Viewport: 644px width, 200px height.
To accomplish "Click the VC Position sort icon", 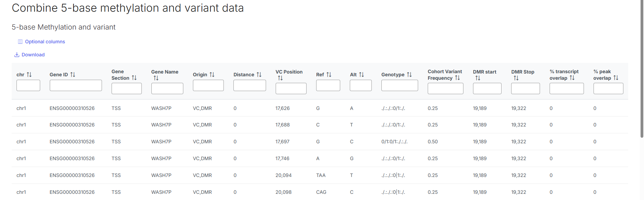I will [280, 78].
